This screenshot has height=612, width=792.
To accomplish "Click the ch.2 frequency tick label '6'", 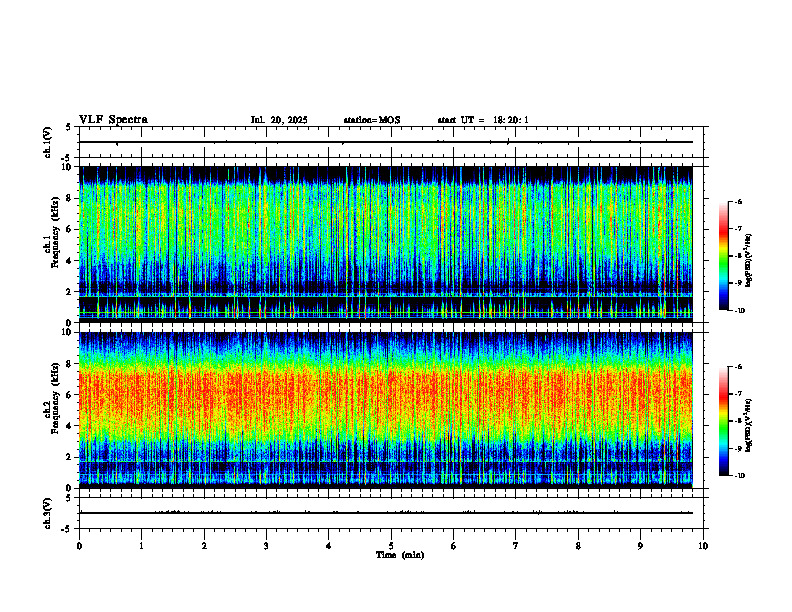I will coord(70,395).
